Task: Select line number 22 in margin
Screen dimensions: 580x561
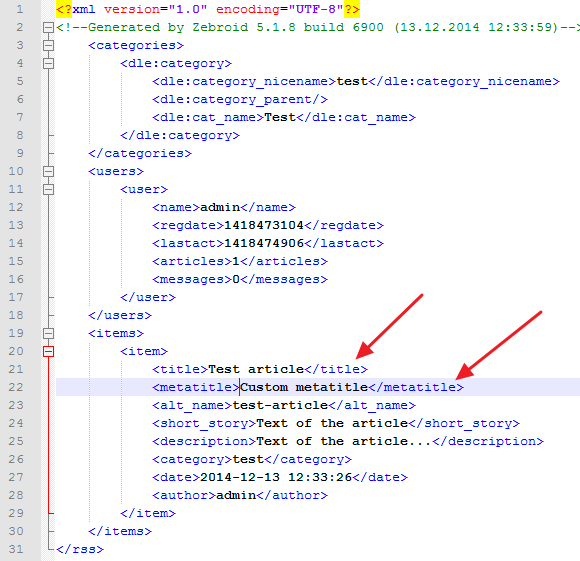Action: click(x=16, y=387)
